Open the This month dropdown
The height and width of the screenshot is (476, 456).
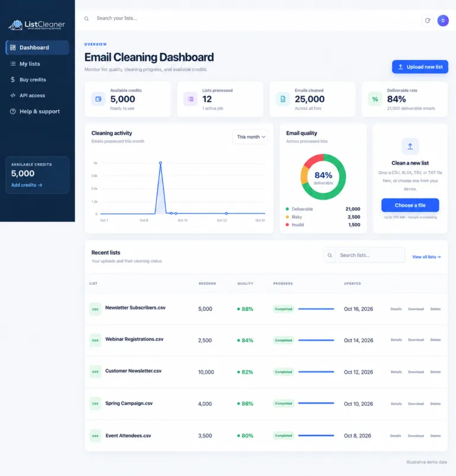[251, 137]
